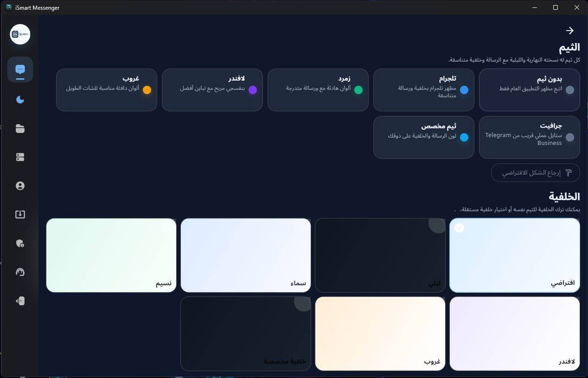Open the account profile icon in sidebar

20,186
